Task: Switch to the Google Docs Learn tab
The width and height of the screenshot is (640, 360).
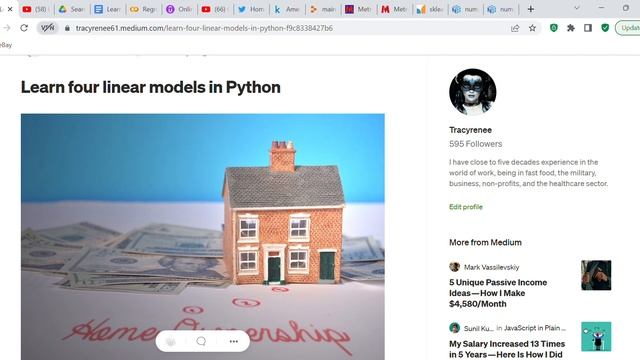Action: pos(107,9)
